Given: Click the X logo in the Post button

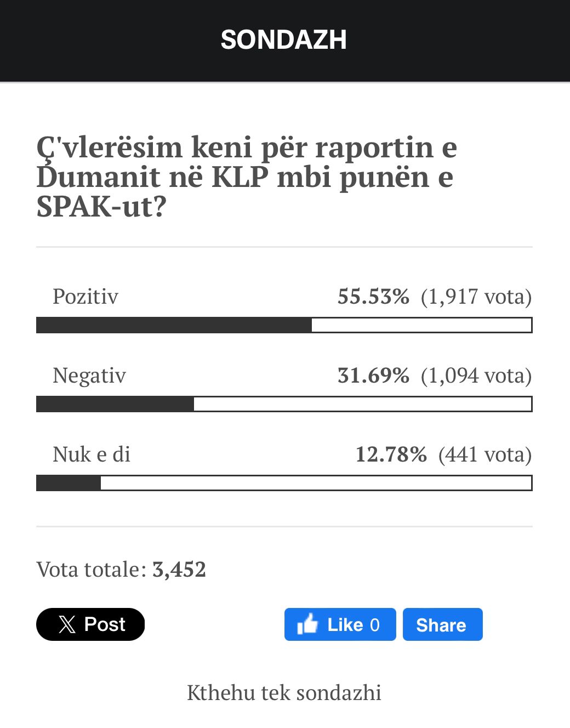Looking at the screenshot, I should [x=67, y=624].
